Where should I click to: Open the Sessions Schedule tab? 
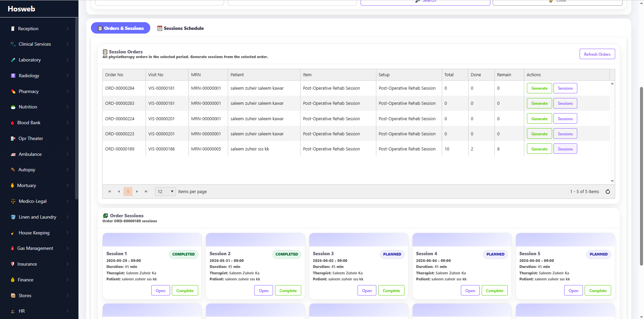click(x=180, y=28)
